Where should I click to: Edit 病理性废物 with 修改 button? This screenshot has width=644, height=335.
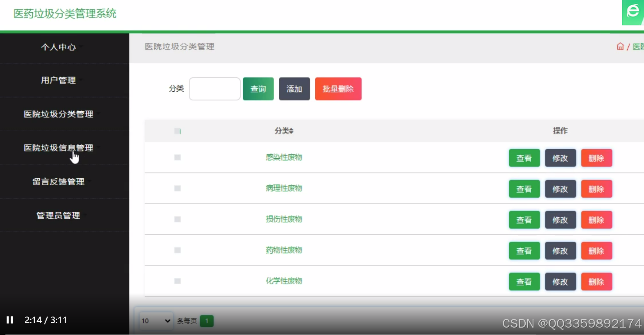[x=560, y=189]
